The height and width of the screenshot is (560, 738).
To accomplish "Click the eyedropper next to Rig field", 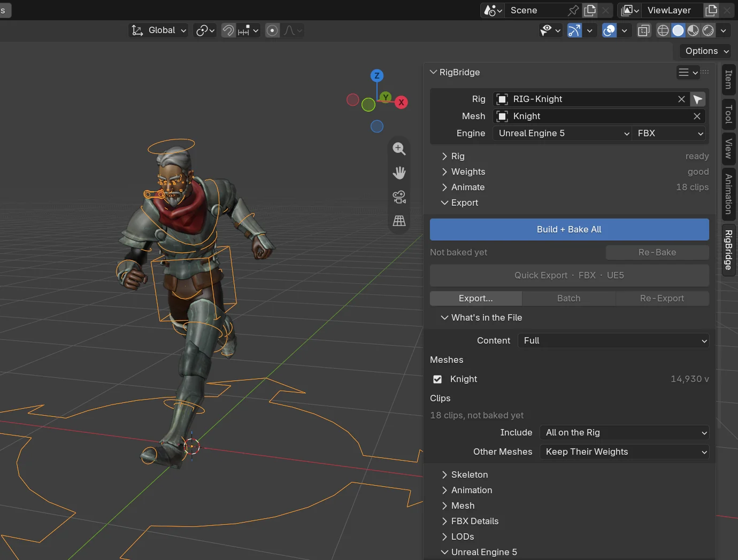I will point(697,99).
